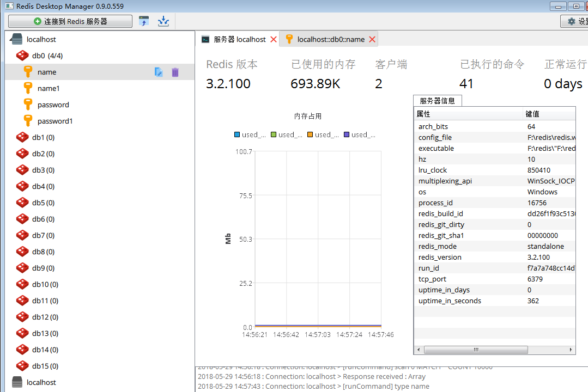Select the multiplexing_api property row

tap(495, 181)
